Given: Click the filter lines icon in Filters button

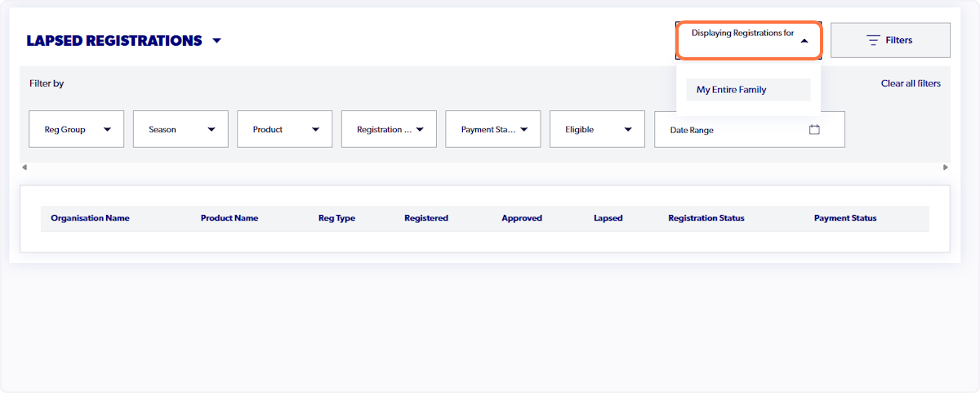Looking at the screenshot, I should (873, 40).
